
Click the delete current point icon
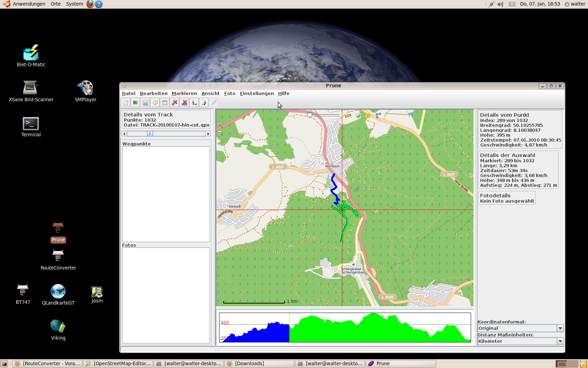click(175, 103)
